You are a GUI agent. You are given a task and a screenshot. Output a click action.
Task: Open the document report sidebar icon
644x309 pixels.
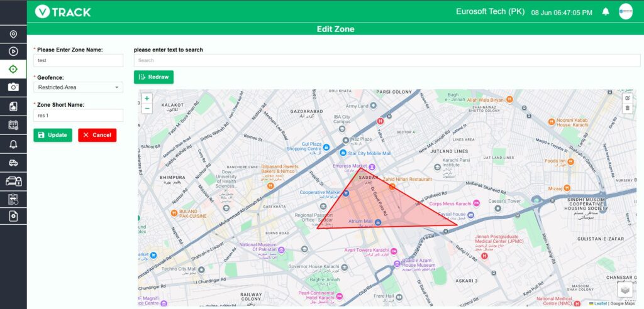pos(13,107)
